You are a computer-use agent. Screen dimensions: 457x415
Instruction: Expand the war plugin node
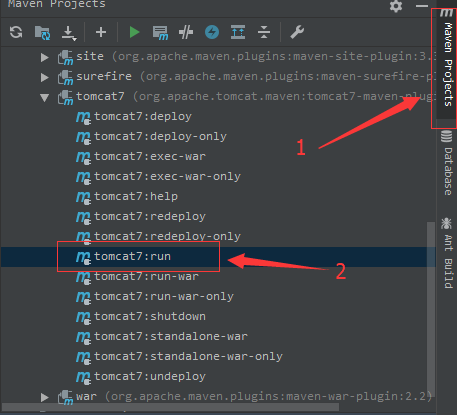click(x=44, y=397)
